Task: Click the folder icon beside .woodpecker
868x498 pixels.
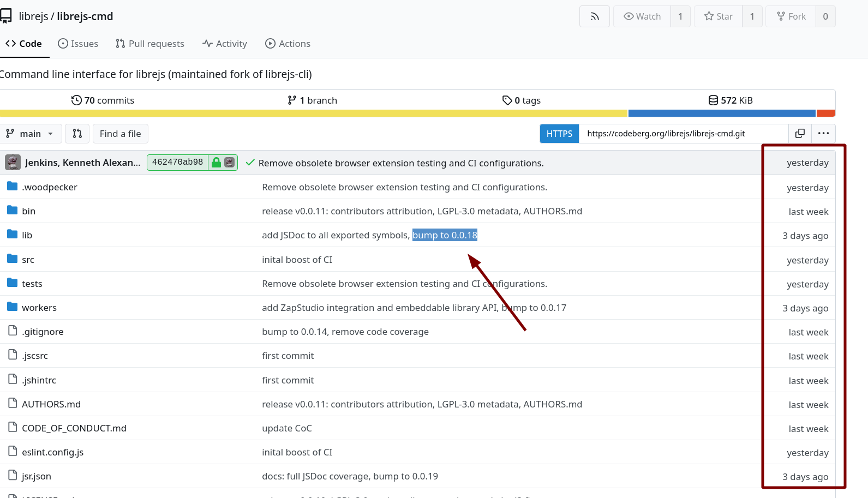Action: 13,187
